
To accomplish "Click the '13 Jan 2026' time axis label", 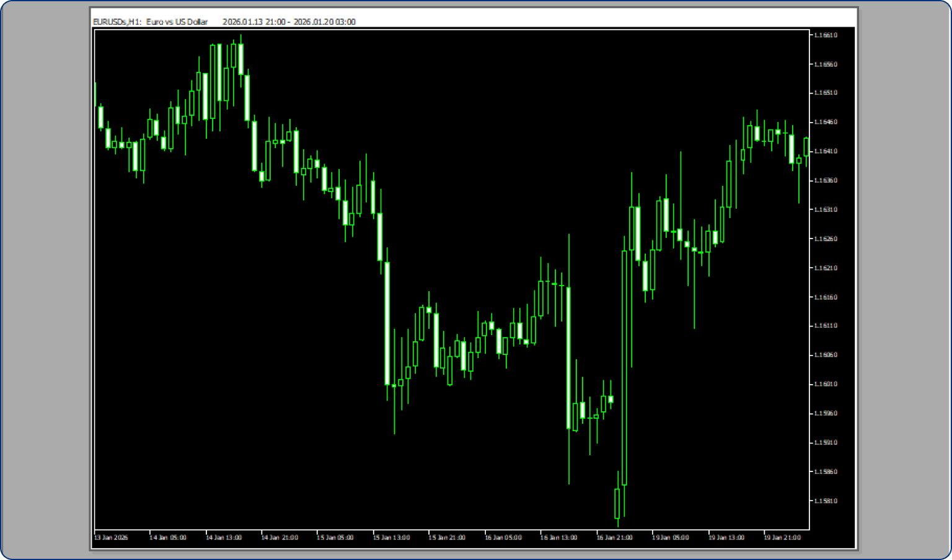I will (112, 538).
